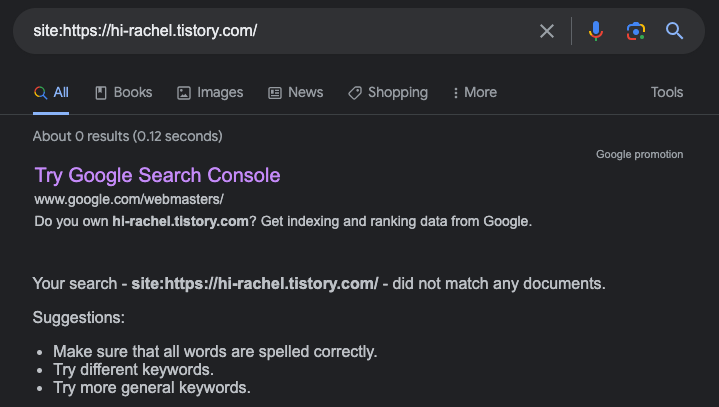Image resolution: width=719 pixels, height=407 pixels.
Task: Click the www.google.com/webmasters/ URL text
Action: click(x=129, y=199)
